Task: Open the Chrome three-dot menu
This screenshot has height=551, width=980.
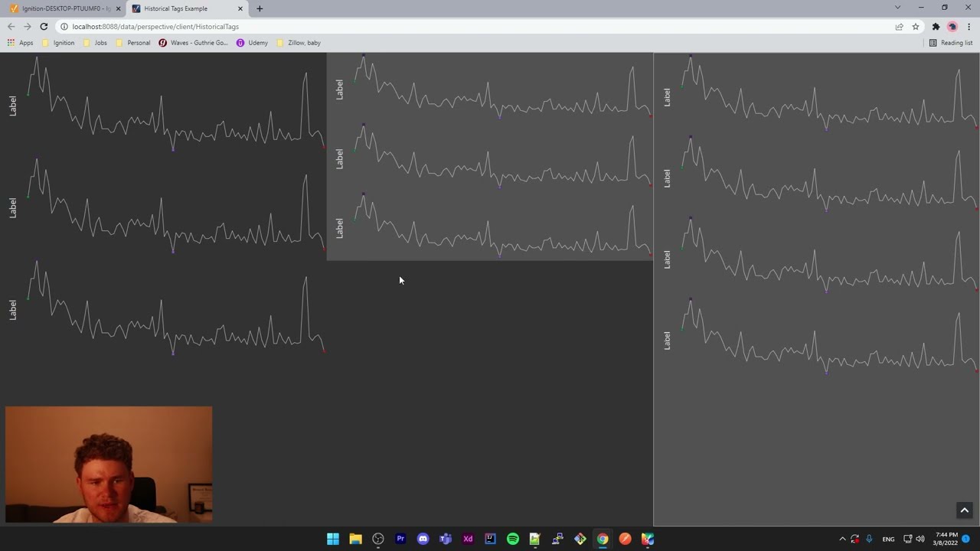Action: tap(969, 27)
